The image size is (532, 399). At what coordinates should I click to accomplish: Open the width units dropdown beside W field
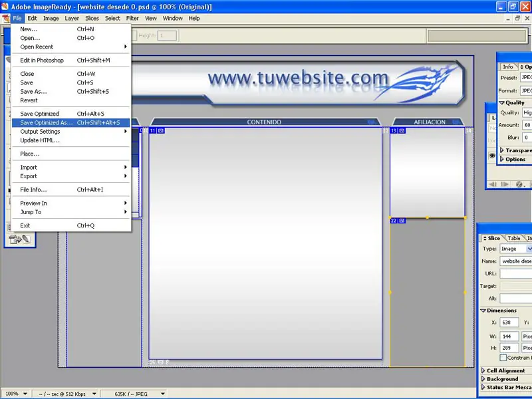527,336
